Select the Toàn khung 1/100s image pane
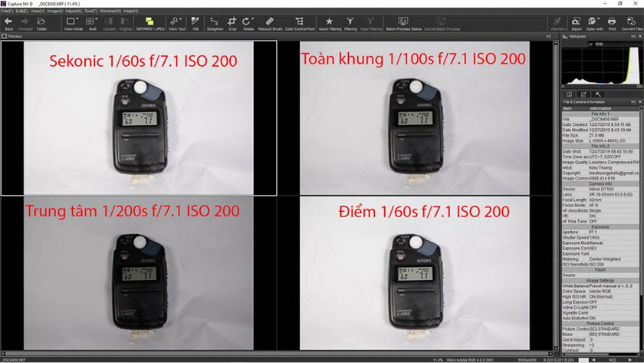Image resolution: width=644 pixels, height=363 pixels. tap(415, 118)
